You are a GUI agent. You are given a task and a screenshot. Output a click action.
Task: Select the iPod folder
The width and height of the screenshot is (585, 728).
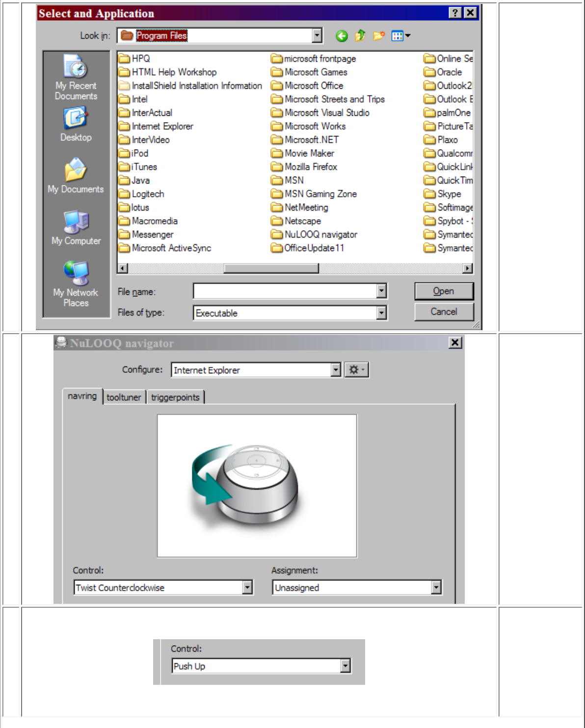(x=133, y=153)
